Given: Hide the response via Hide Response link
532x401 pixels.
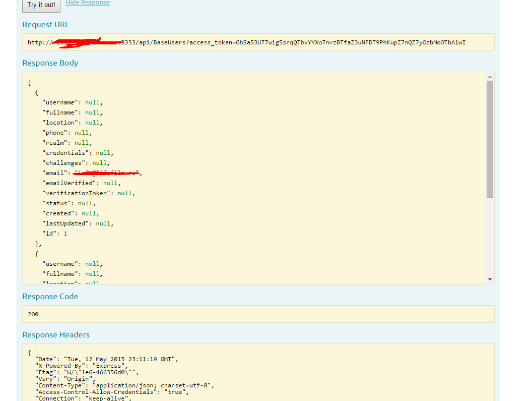Looking at the screenshot, I should click(x=87, y=3).
